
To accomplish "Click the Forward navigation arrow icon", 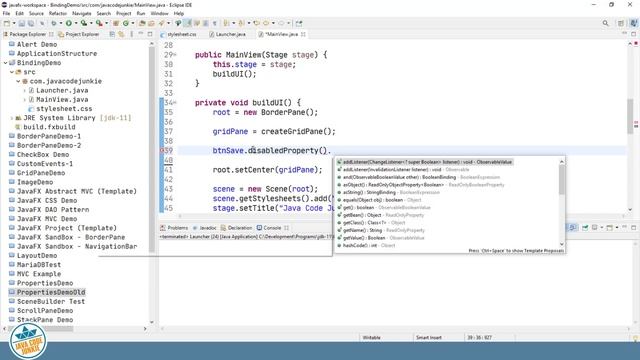I will (281, 23).
